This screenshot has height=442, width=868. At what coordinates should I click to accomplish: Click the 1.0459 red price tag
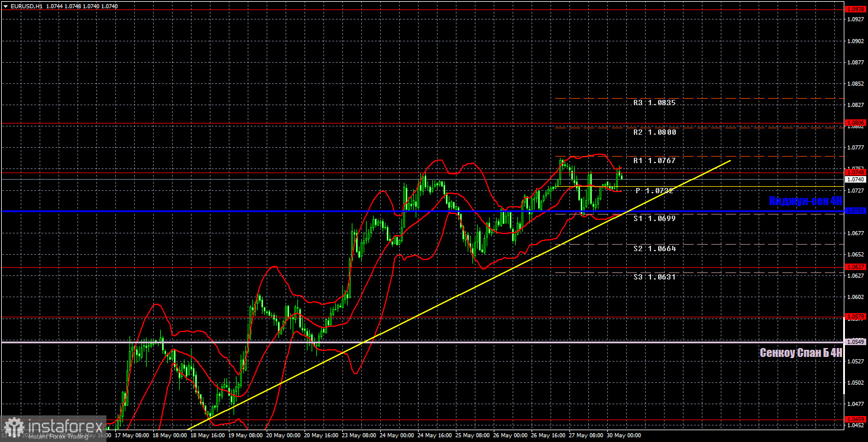pos(856,418)
